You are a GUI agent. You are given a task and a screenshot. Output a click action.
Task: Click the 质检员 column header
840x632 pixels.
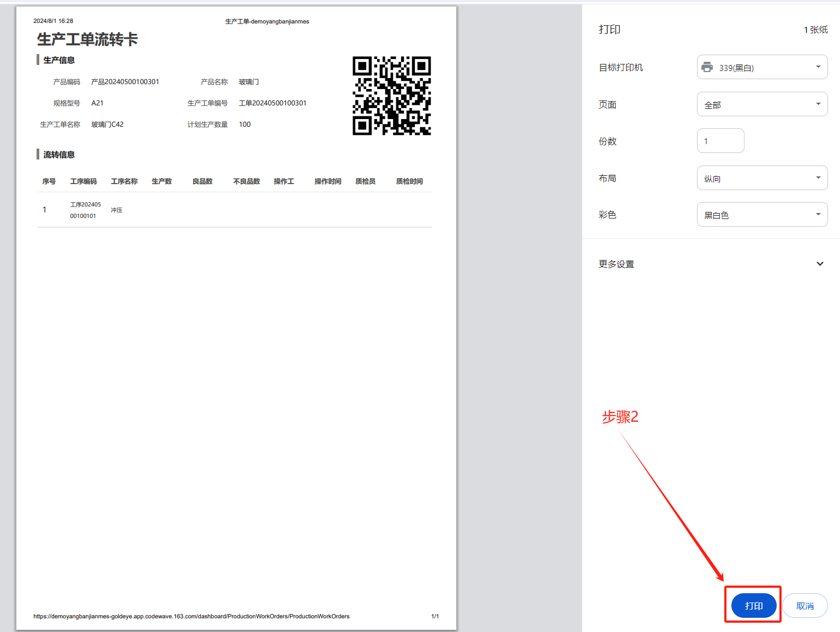[365, 181]
